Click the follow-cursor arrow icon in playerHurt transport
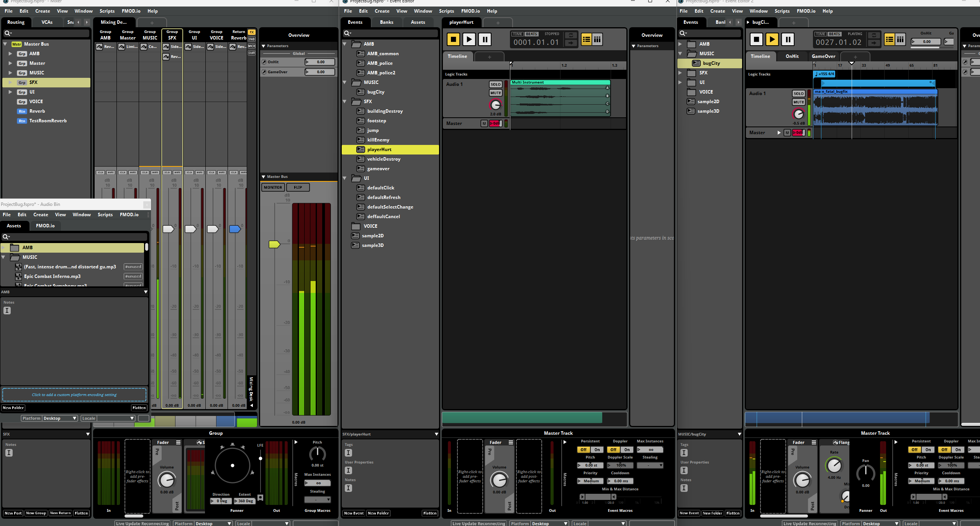This screenshot has width=980, height=526. (x=570, y=43)
